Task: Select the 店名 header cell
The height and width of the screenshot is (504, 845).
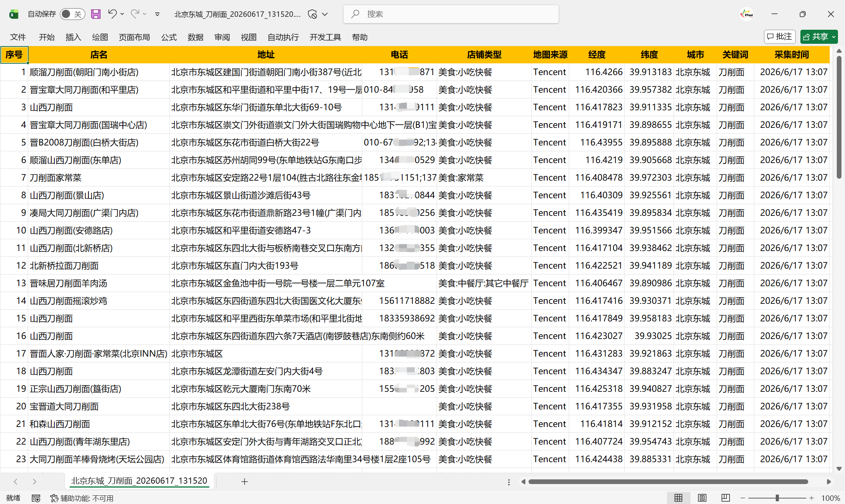Action: [x=99, y=55]
